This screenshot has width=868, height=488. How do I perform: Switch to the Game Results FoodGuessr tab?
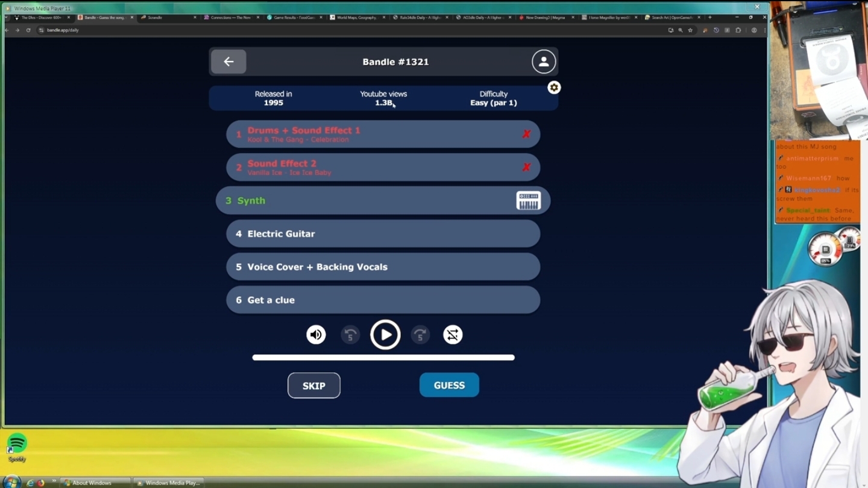(293, 17)
